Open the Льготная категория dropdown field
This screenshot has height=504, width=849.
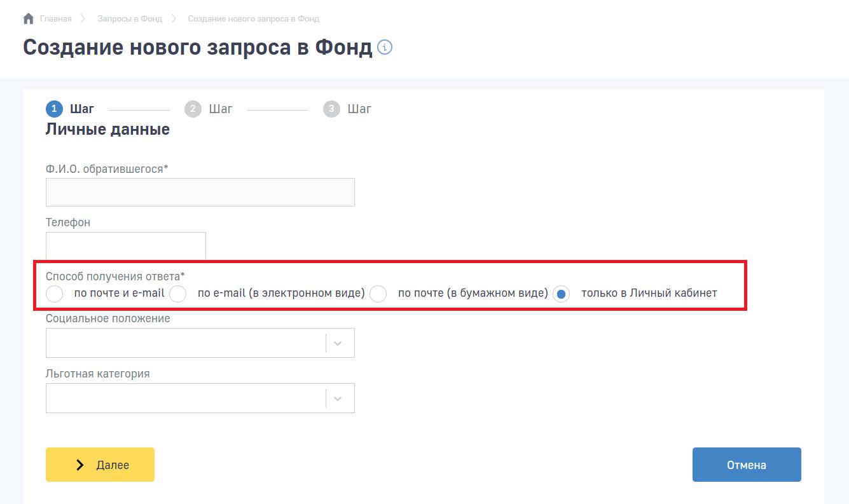point(186,398)
